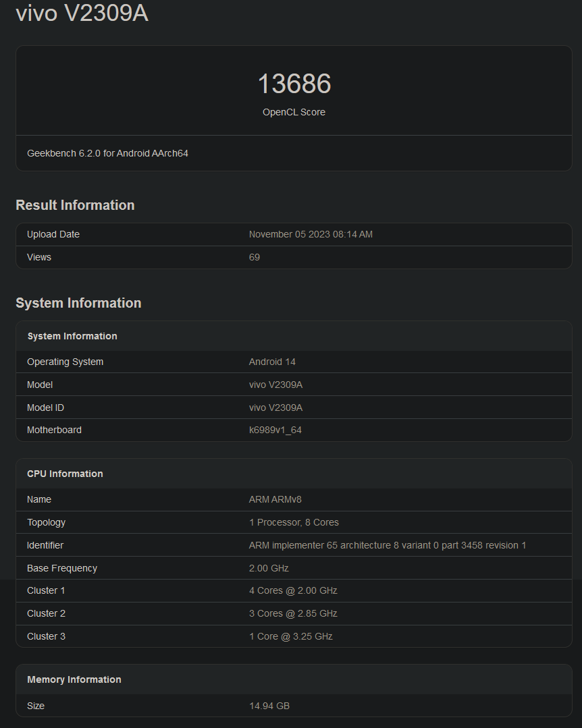The height and width of the screenshot is (728, 582).
Task: Click the vivo V2309A page title
Action: click(x=82, y=13)
